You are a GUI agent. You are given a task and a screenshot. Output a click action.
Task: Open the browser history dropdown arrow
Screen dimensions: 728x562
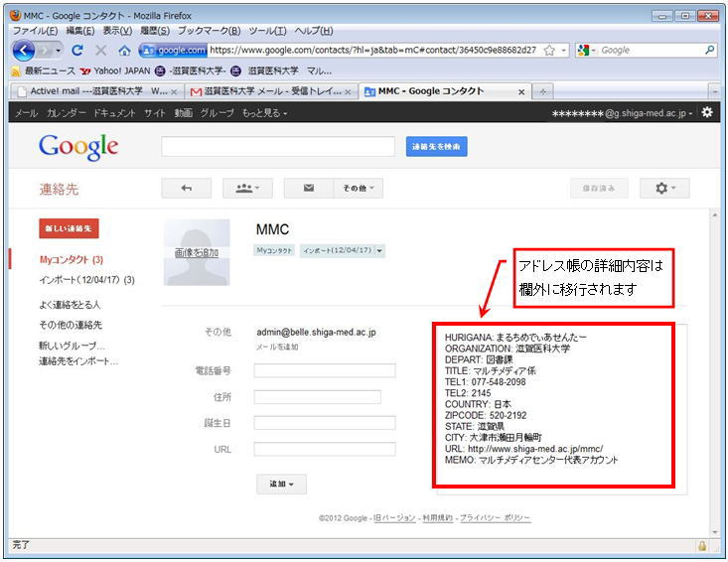58,50
